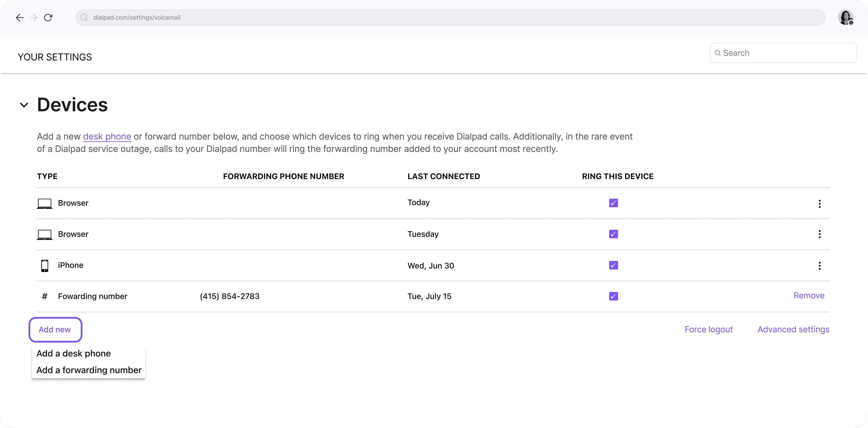Click the reload page icon

[x=49, y=17]
